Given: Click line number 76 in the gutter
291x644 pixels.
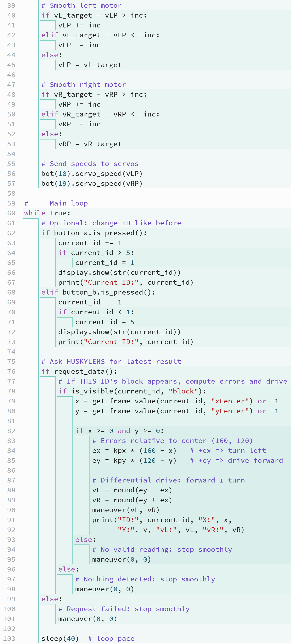Looking at the screenshot, I should tap(11, 371).
